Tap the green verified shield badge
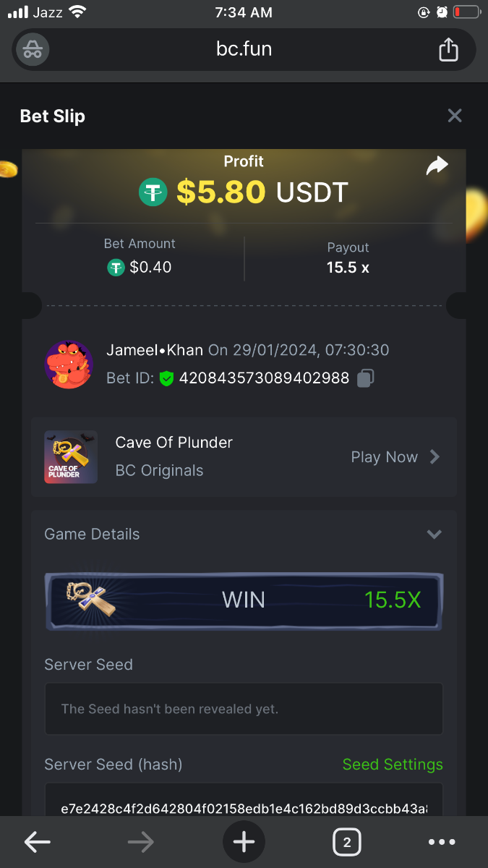This screenshot has width=488, height=868. click(167, 378)
